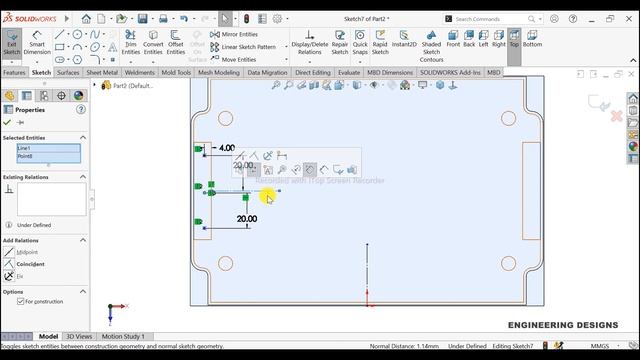Open the DimXpertManager tab icon
Screen dimensions: 640x360
61,96
